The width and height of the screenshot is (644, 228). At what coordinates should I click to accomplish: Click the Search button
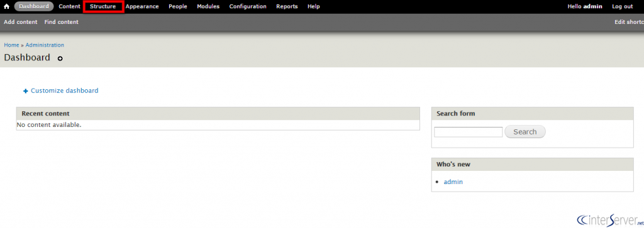click(525, 132)
